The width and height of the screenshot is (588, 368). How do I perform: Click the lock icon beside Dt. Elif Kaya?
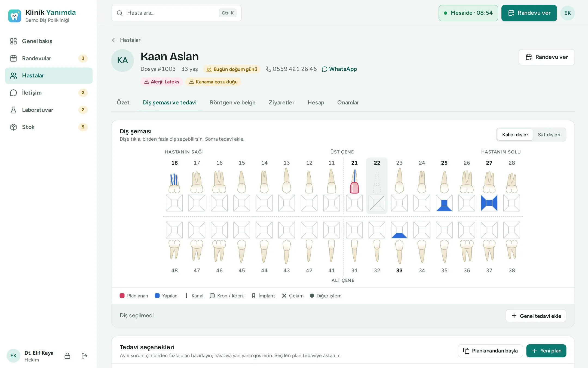point(67,356)
